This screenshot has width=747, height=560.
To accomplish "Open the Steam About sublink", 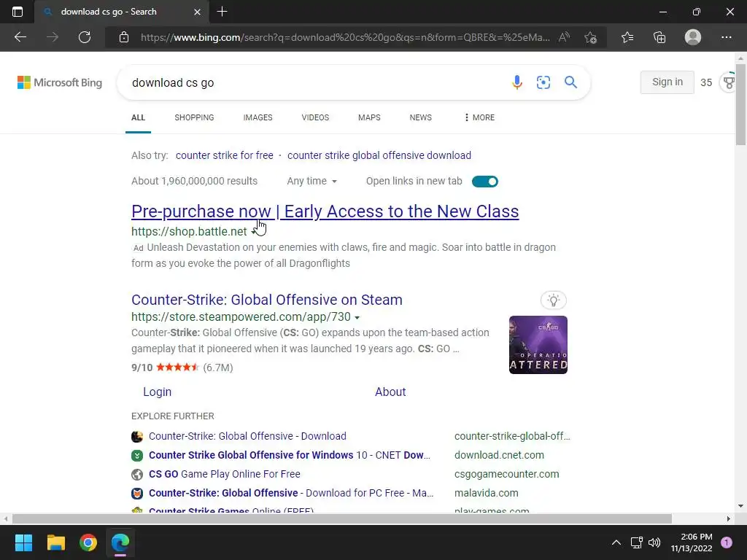I will click(390, 392).
